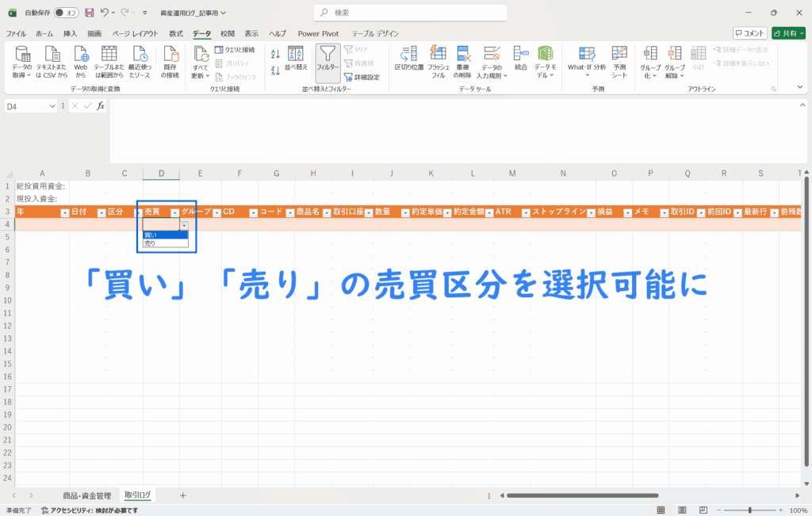Open the 商品名 column filter dropdown
812x516 pixels.
327,212
